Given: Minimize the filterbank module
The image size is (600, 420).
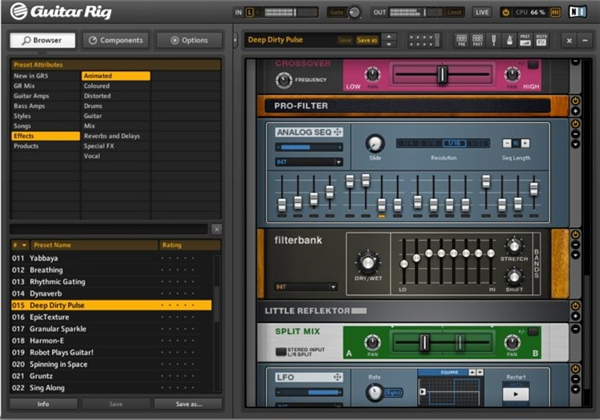Looking at the screenshot, I should (575, 245).
